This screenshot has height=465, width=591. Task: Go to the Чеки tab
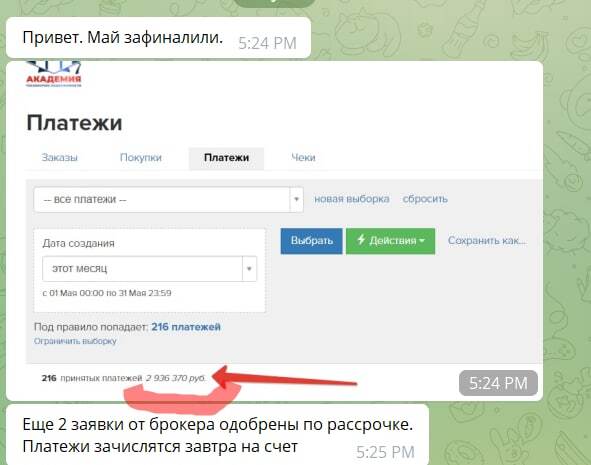(x=303, y=158)
